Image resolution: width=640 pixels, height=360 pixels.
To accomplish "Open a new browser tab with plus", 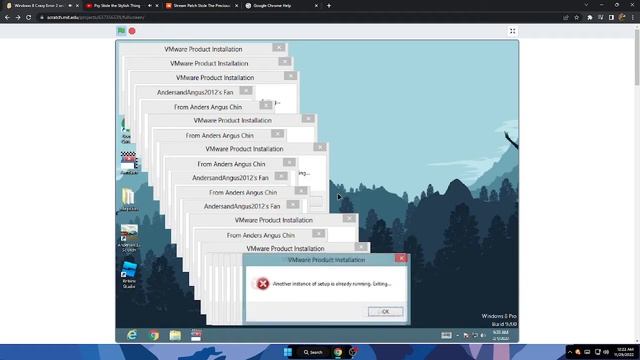I will [329, 6].
